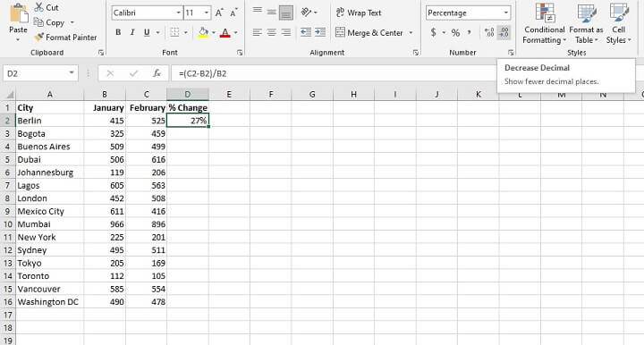The height and width of the screenshot is (345, 644).
Task: Open Cell Styles gallery
Action: click(x=619, y=23)
